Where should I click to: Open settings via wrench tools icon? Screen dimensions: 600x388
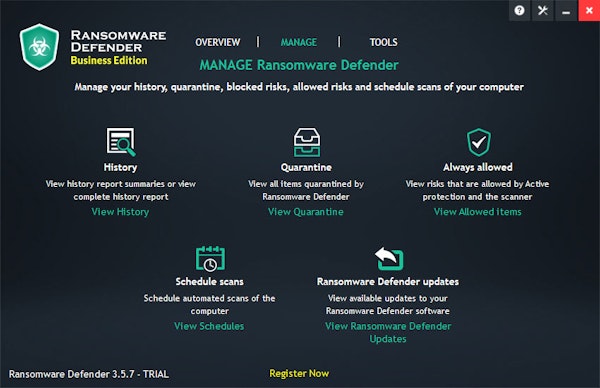tap(543, 10)
